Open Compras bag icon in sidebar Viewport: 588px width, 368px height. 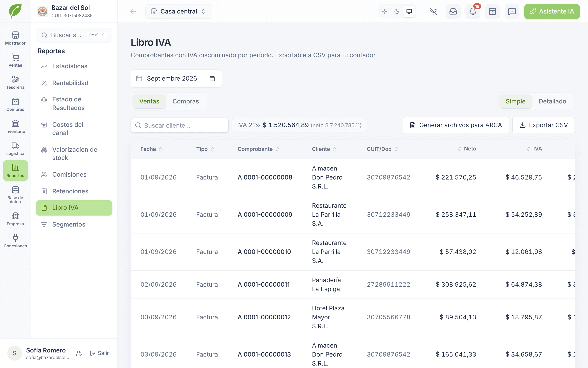15,105
